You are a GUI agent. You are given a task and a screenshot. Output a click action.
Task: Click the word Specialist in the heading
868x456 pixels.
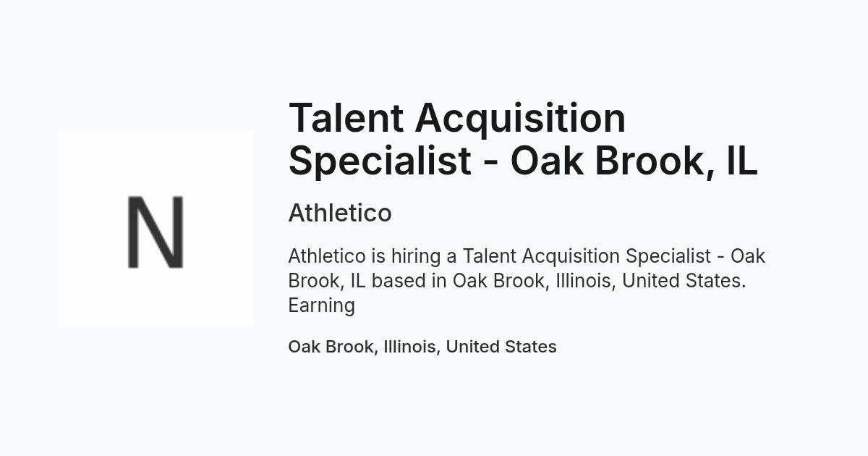point(380,161)
